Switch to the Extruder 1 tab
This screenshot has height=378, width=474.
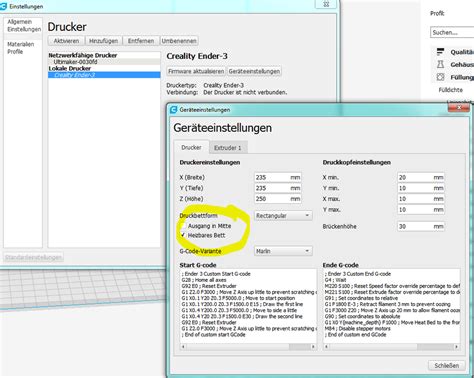228,148
